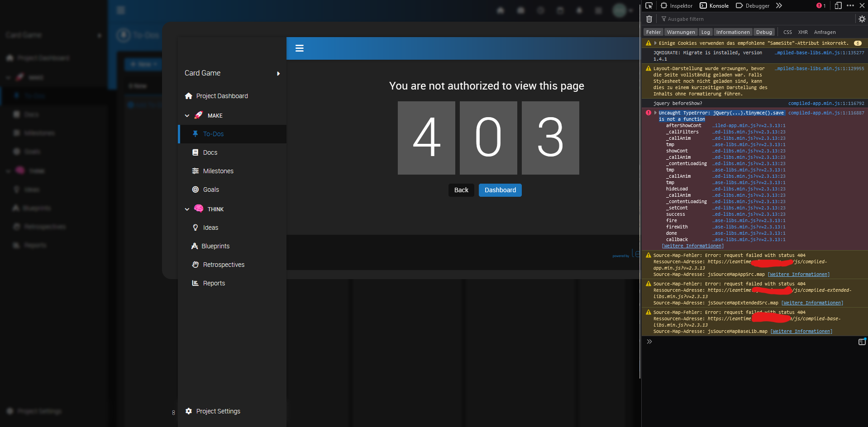Open Ideas via the lightbulb icon

(195, 228)
